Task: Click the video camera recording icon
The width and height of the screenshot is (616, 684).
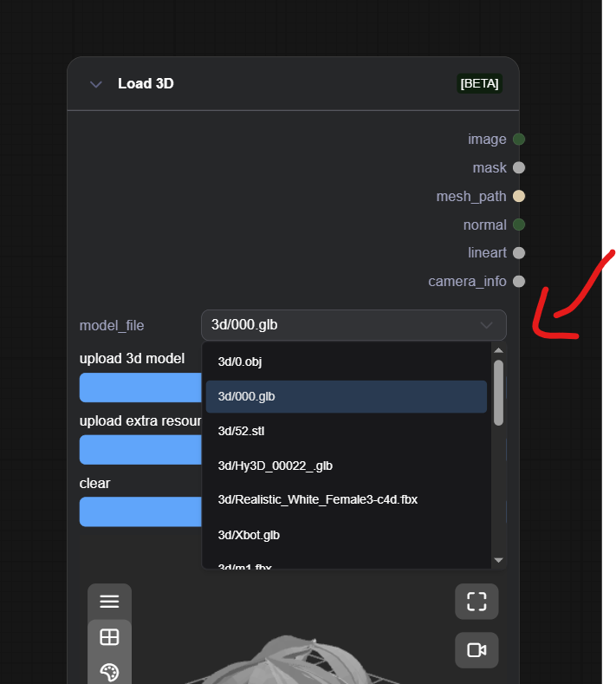Action: [x=477, y=650]
